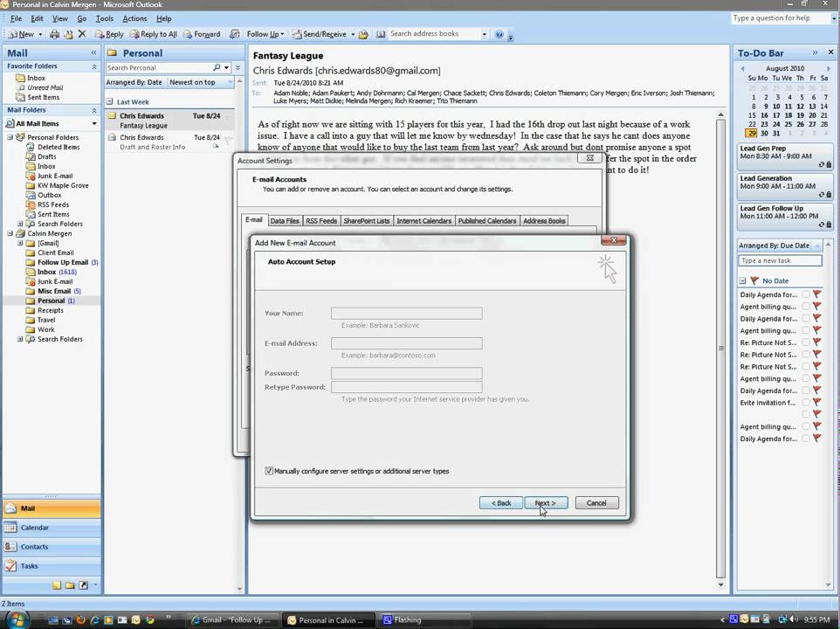Viewport: 840px width, 629px height.
Task: Open the Edit menu
Action: (x=37, y=18)
